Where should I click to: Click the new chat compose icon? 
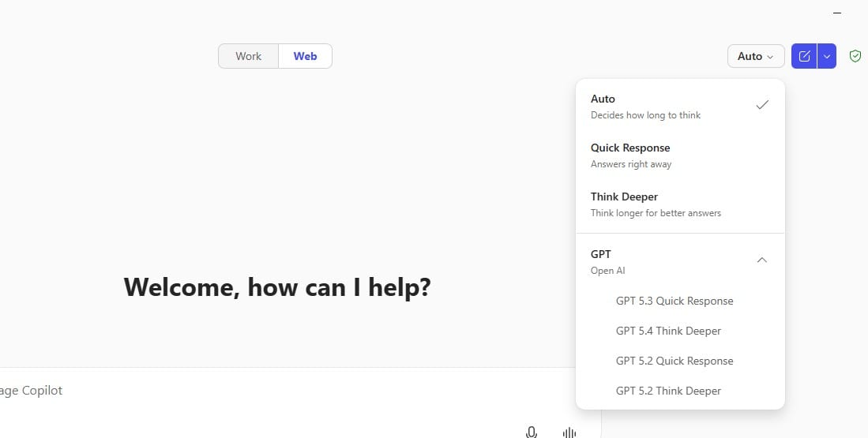804,56
